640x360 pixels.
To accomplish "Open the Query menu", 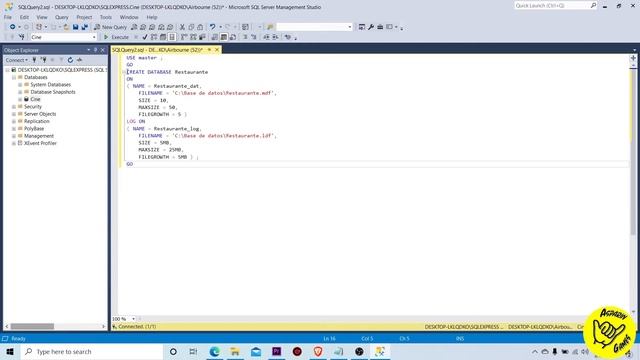I will (62, 17).
